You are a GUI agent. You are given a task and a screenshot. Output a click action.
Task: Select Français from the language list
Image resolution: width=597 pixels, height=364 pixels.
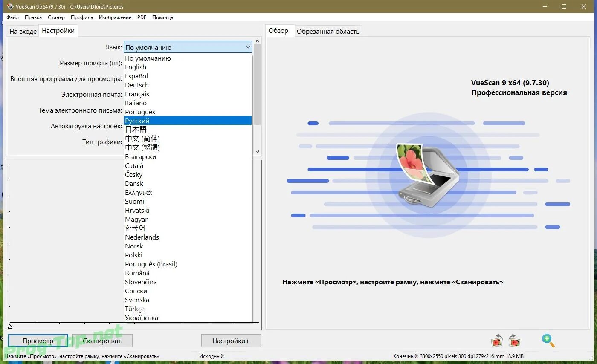188,94
